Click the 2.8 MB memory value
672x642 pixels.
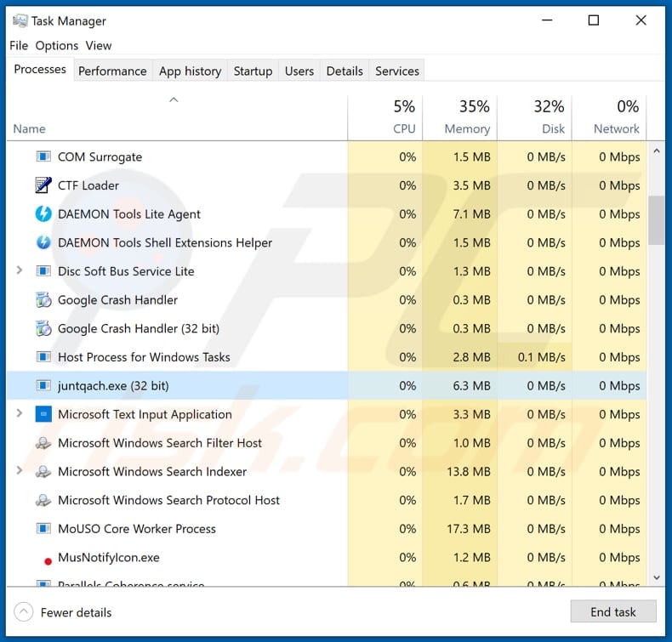click(471, 357)
